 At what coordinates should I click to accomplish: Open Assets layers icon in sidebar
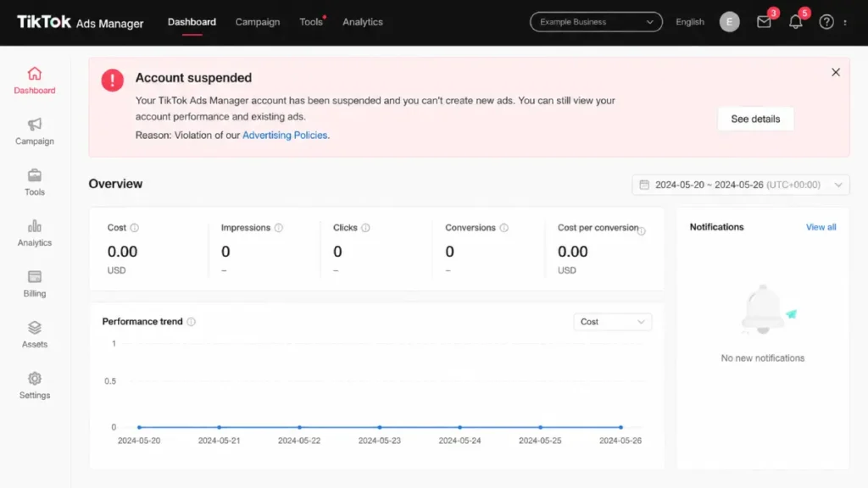tap(34, 328)
